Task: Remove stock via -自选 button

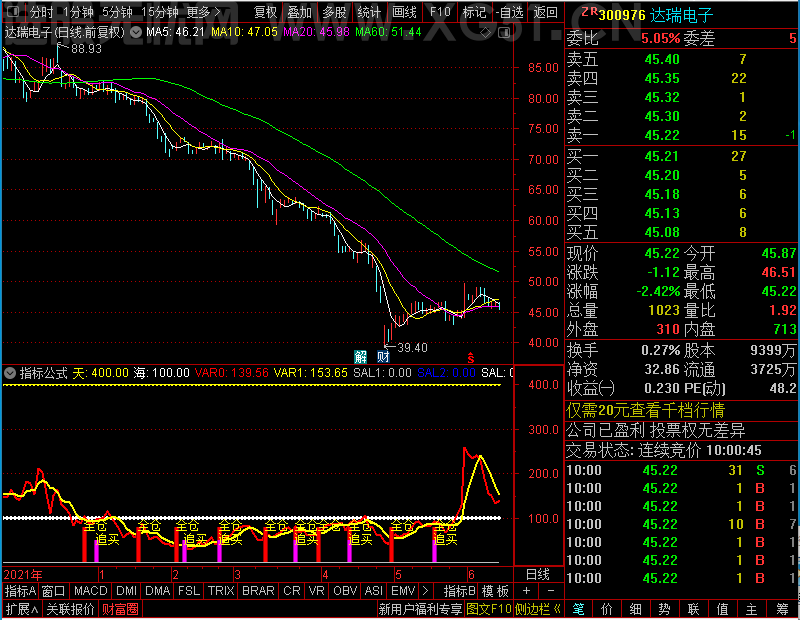Action: click(510, 12)
